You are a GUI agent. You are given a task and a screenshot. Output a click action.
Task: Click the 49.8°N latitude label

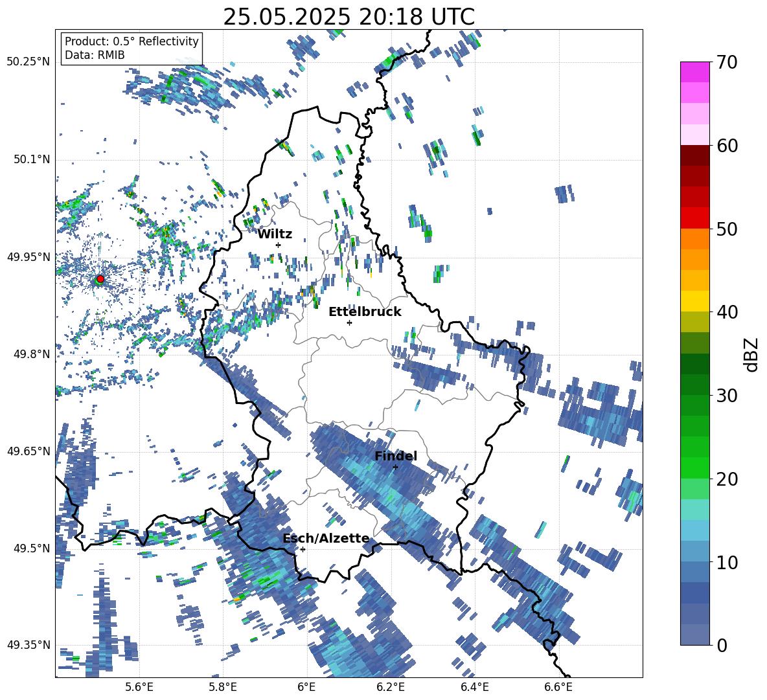click(31, 354)
